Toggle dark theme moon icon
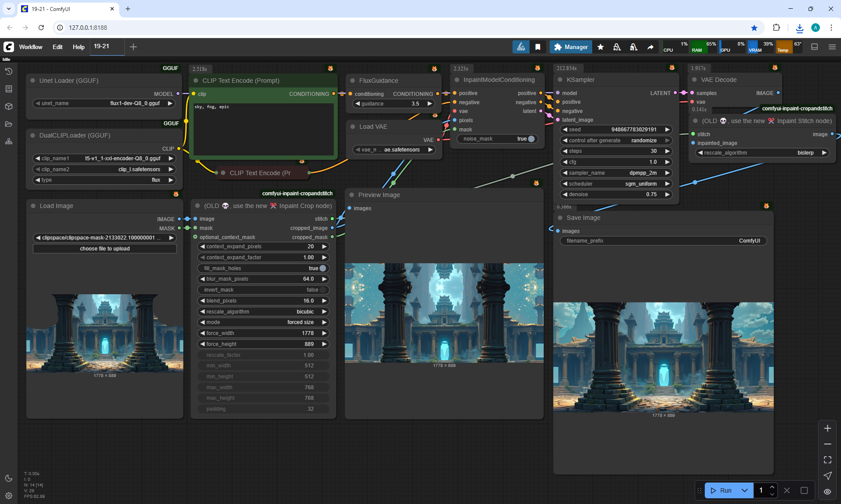Screen dimensions: 841x504 click(9, 478)
